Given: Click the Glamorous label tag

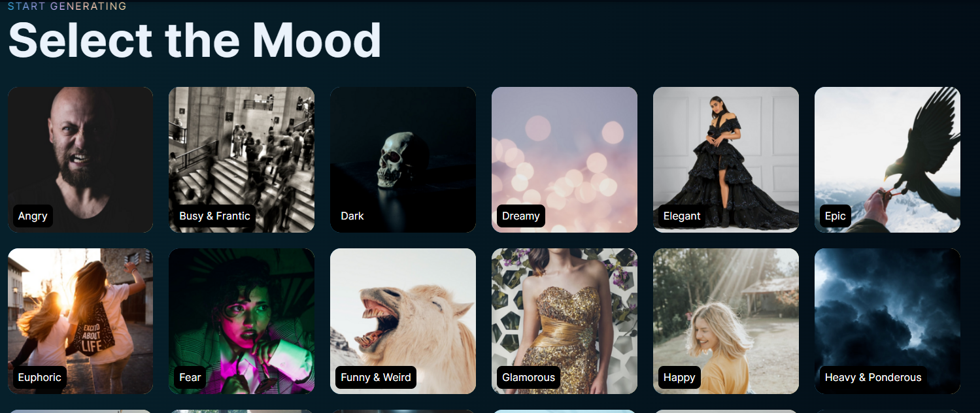Looking at the screenshot, I should [x=528, y=377].
